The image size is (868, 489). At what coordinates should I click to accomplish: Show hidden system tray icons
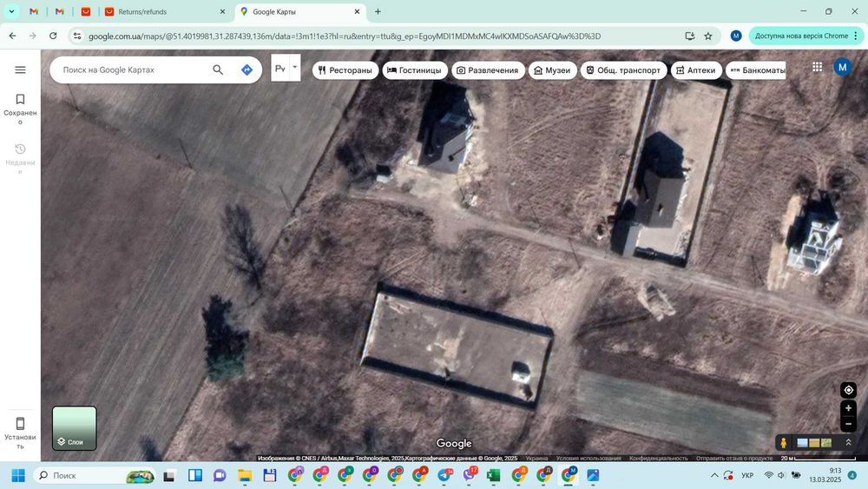pyautogui.click(x=714, y=475)
